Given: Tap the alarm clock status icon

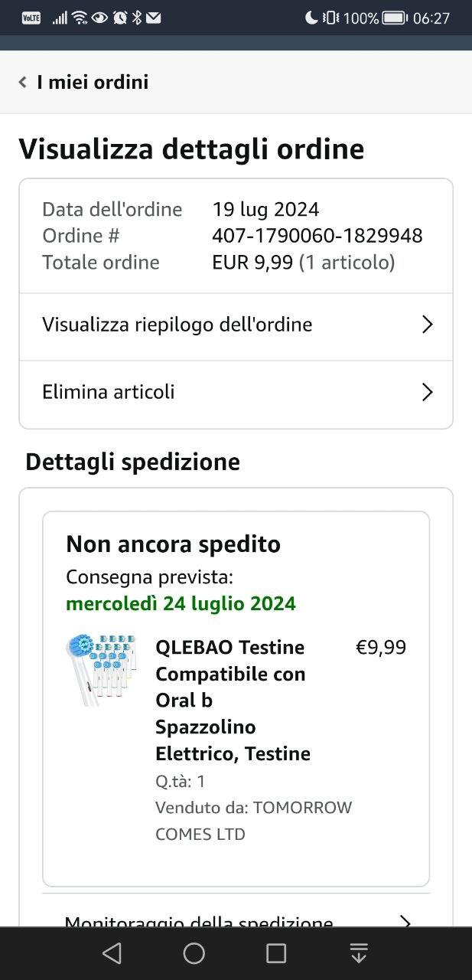Looking at the screenshot, I should (119, 18).
